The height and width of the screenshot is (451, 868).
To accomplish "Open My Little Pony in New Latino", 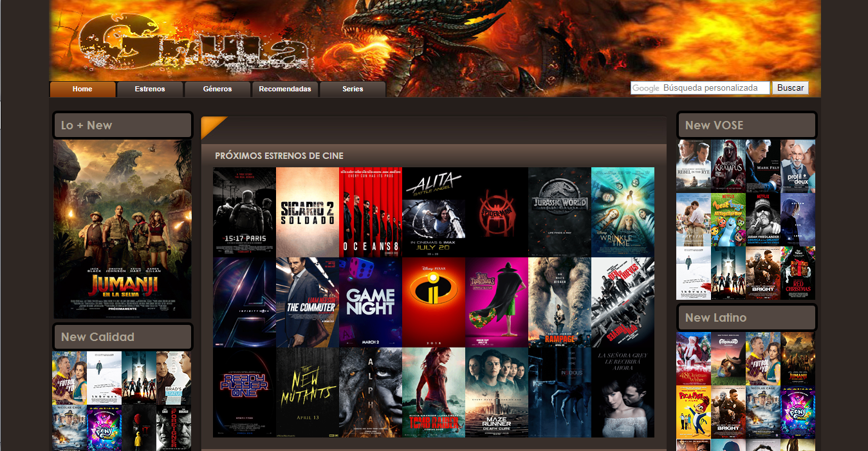I will (x=798, y=412).
